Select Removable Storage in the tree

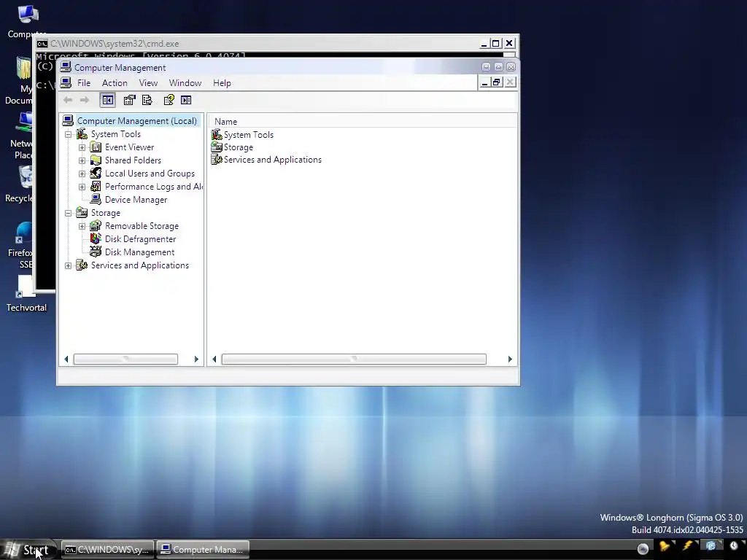[x=142, y=226]
